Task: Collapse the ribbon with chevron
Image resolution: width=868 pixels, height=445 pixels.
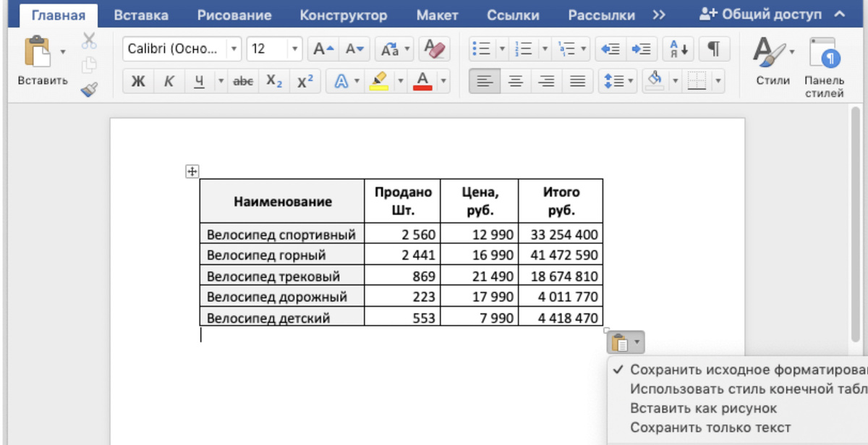Action: pyautogui.click(x=839, y=14)
